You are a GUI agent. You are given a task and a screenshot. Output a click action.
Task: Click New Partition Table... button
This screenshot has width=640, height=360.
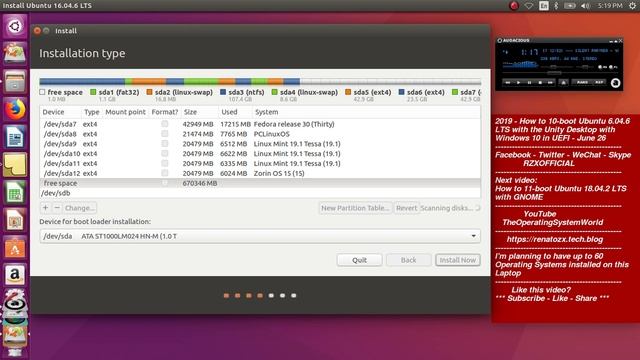click(x=355, y=208)
